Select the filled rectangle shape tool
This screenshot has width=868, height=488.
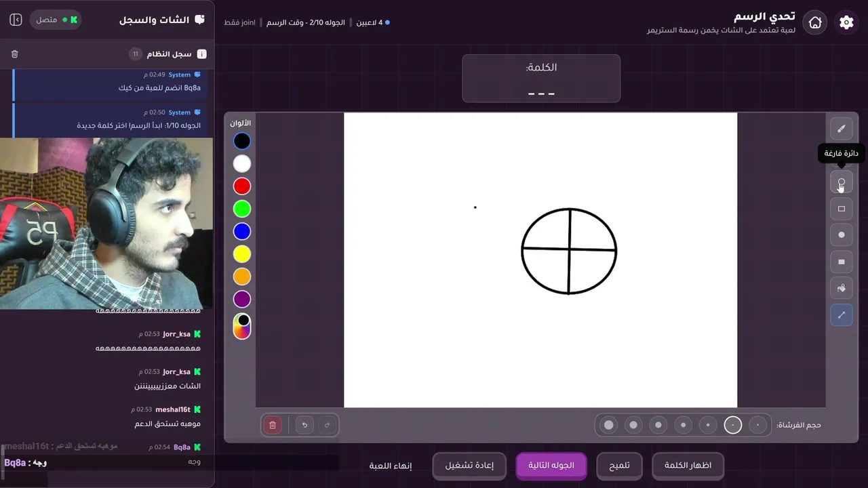pyautogui.click(x=842, y=262)
